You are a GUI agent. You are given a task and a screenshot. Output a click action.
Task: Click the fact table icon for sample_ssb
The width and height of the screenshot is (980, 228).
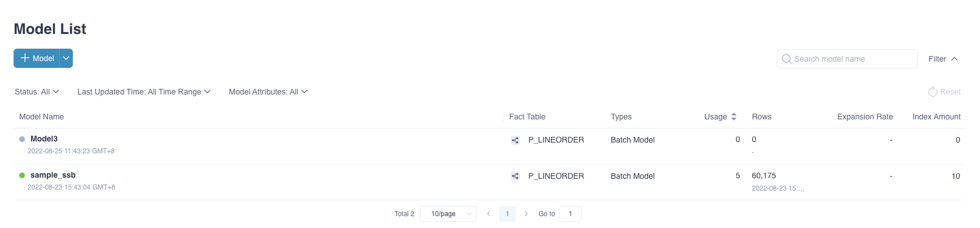(x=515, y=176)
